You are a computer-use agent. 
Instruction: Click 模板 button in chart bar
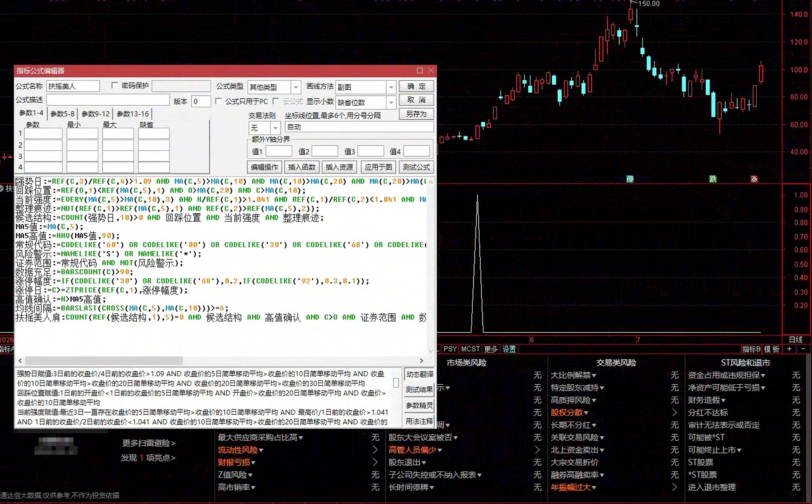tap(772, 349)
